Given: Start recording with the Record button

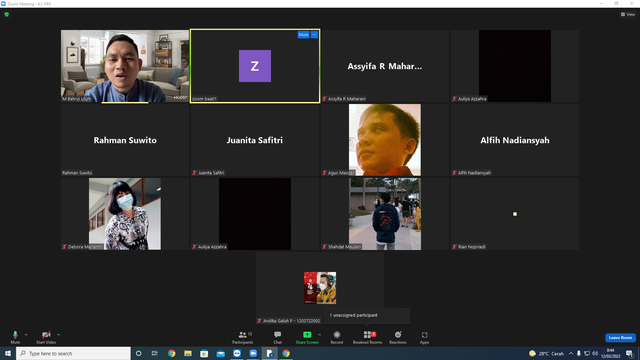Looking at the screenshot, I should tap(337, 337).
